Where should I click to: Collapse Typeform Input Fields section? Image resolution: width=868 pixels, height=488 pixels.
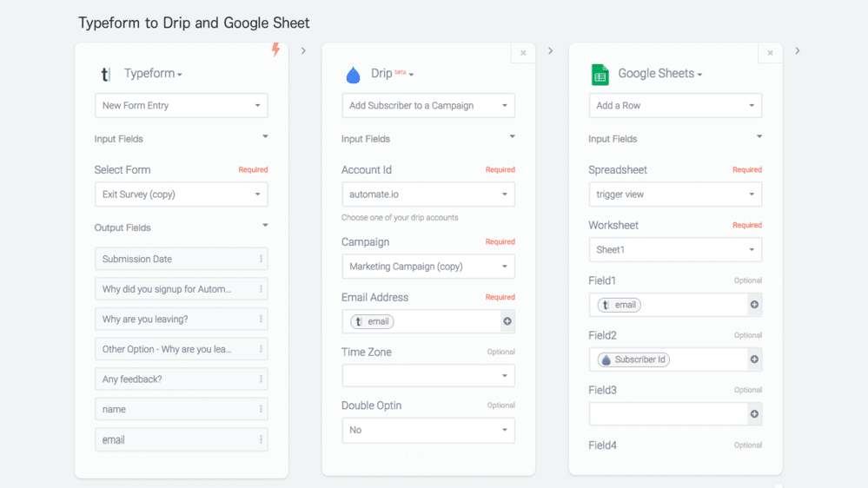click(x=265, y=136)
